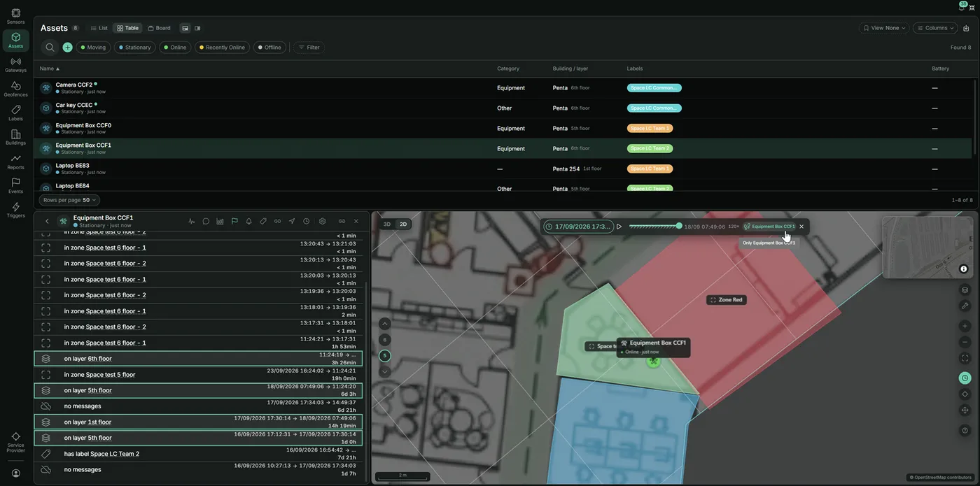Screen dimensions: 980x486
Task: Open the timeline date picker 17/09/2026
Action: click(x=577, y=227)
